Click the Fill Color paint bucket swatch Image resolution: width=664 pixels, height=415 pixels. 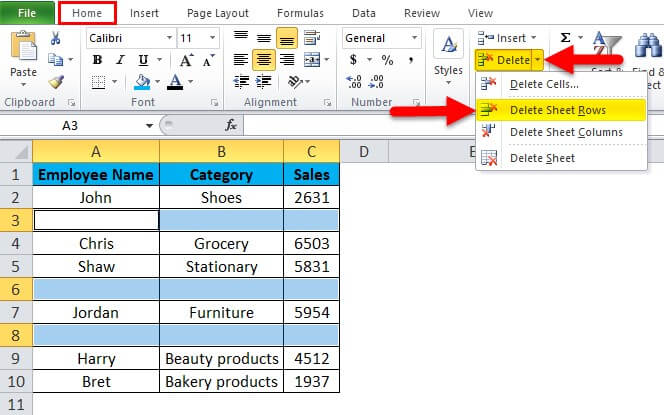(x=141, y=82)
